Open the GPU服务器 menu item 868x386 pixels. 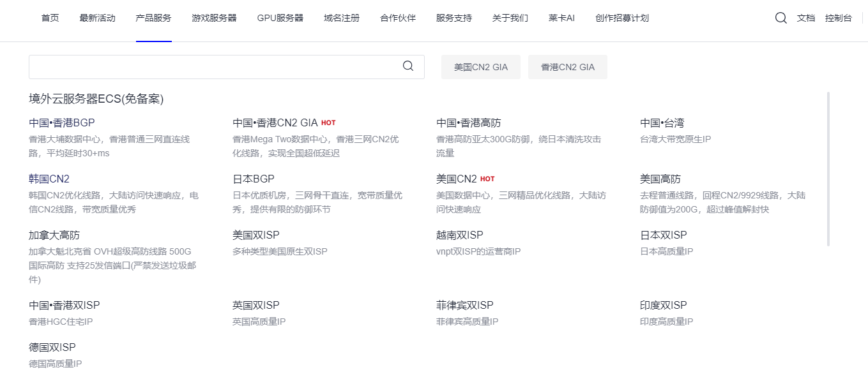[280, 18]
